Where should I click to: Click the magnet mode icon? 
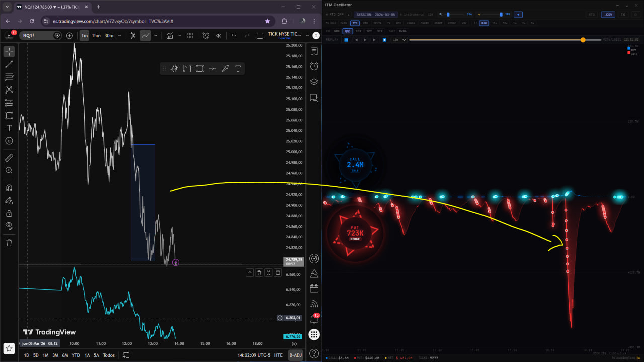9,188
